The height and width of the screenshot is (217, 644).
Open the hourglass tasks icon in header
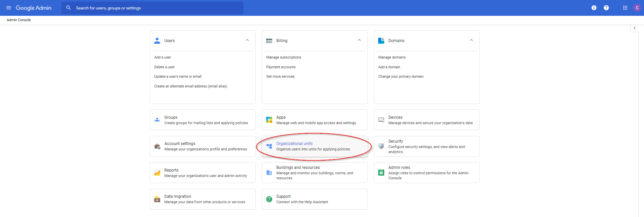coord(594,8)
